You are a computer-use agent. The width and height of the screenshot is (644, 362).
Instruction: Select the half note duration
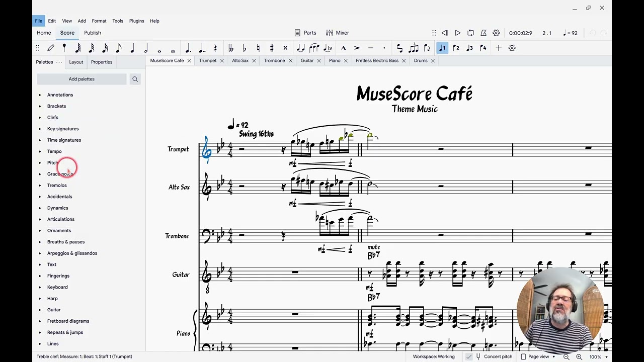point(146,48)
